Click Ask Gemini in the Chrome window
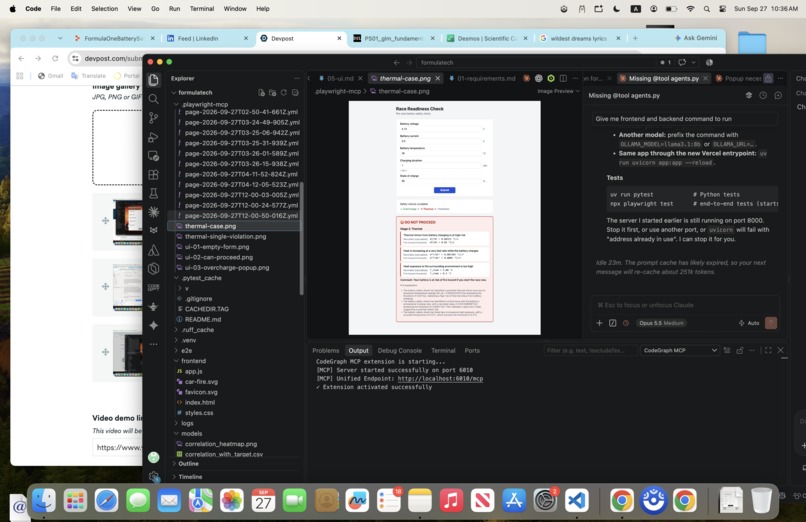 tap(695, 38)
